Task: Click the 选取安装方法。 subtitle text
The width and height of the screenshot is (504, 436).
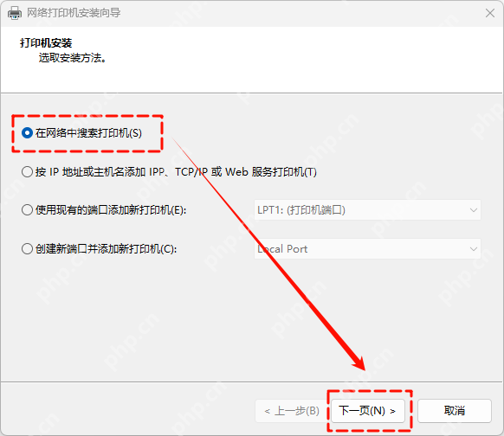Action: 73,58
